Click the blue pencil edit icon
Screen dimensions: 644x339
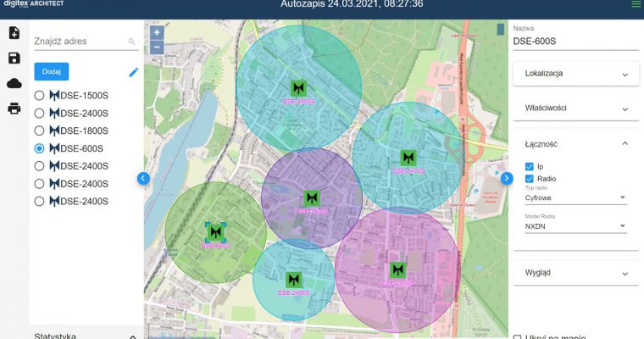tap(133, 73)
